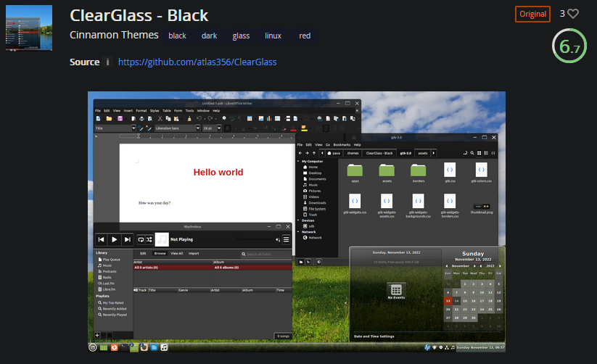
Task: Click the Cut scissors icon in Writer
Action: (160, 119)
